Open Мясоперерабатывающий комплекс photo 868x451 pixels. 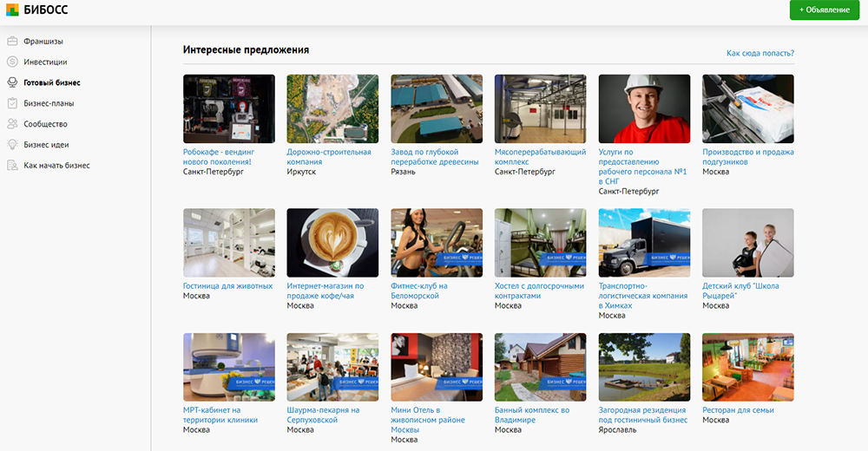[x=540, y=109]
